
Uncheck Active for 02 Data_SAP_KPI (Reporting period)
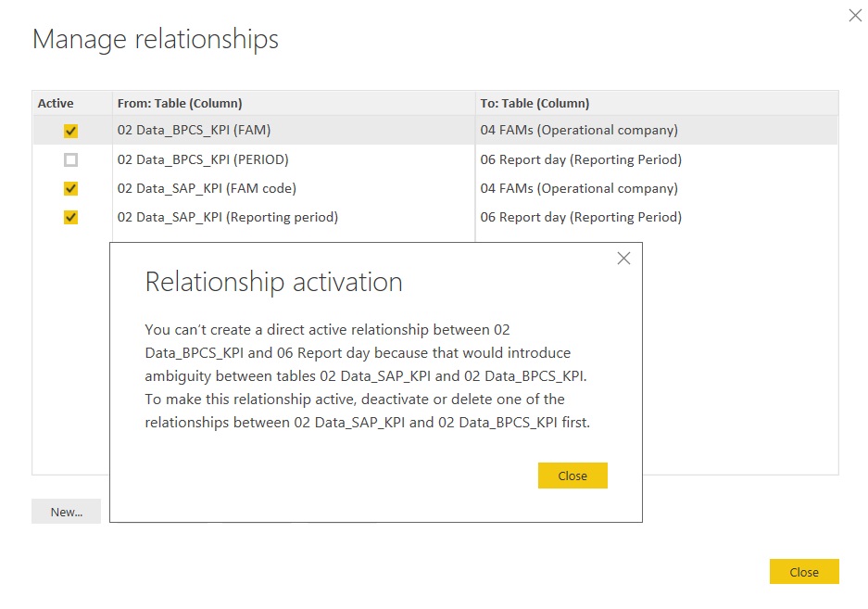click(x=70, y=217)
